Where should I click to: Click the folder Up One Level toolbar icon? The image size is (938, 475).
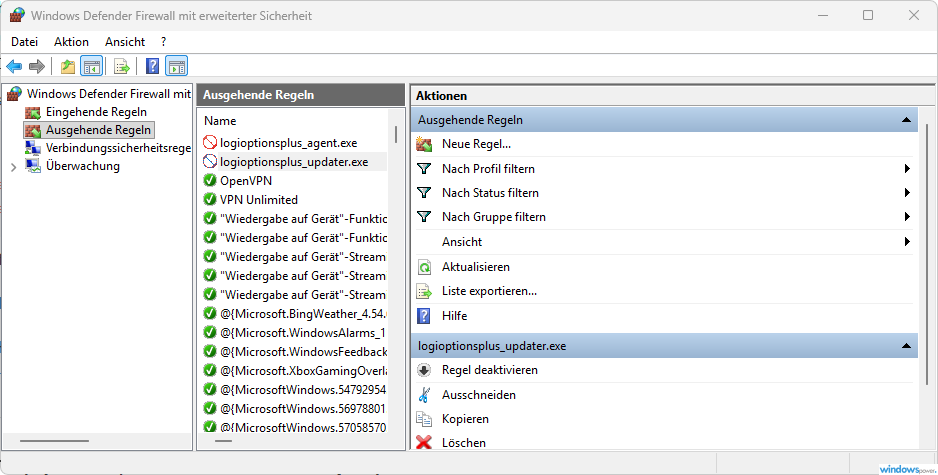(68, 66)
